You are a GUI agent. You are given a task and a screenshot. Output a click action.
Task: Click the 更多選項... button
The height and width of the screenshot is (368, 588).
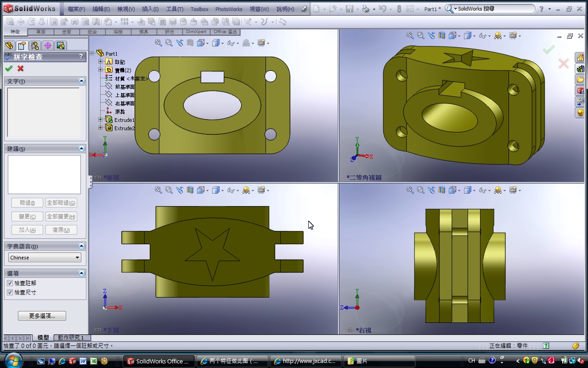42,316
